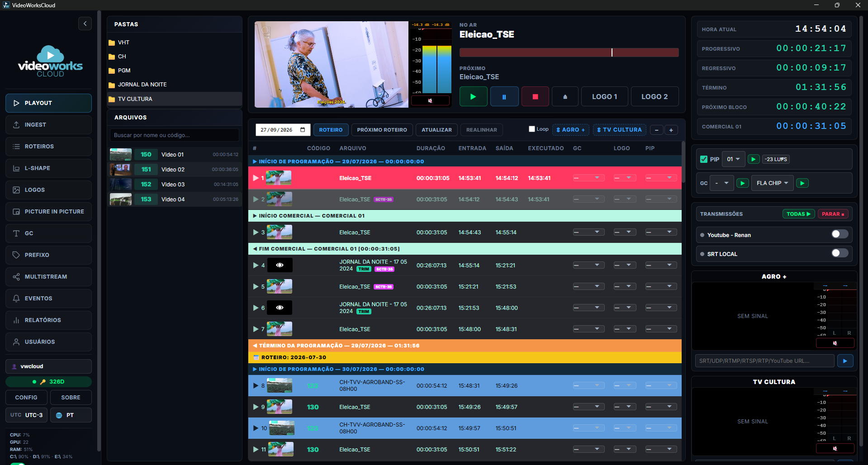Click the eject button next to stop
Viewport: 868px width, 465px height.
pos(565,96)
